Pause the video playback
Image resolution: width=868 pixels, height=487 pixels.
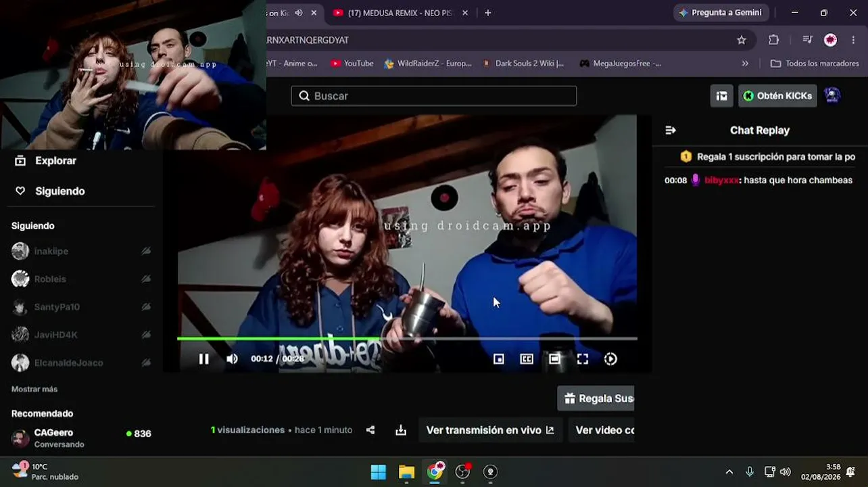tap(203, 359)
